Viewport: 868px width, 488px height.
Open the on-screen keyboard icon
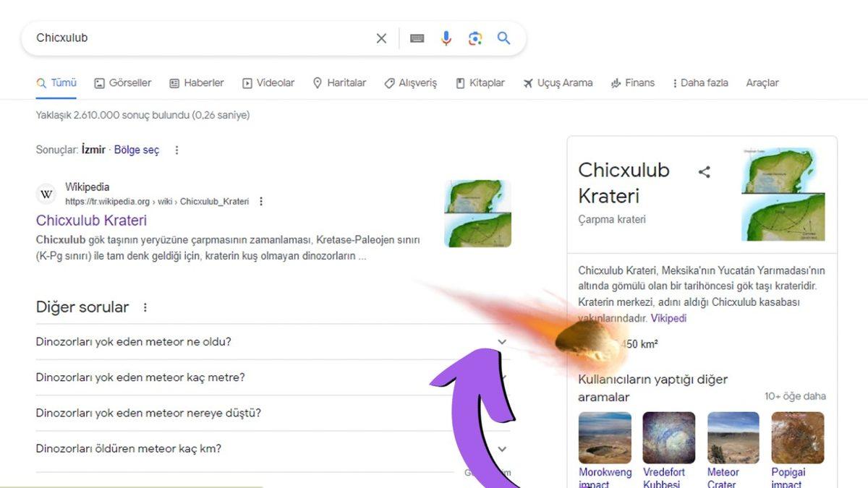click(x=417, y=38)
